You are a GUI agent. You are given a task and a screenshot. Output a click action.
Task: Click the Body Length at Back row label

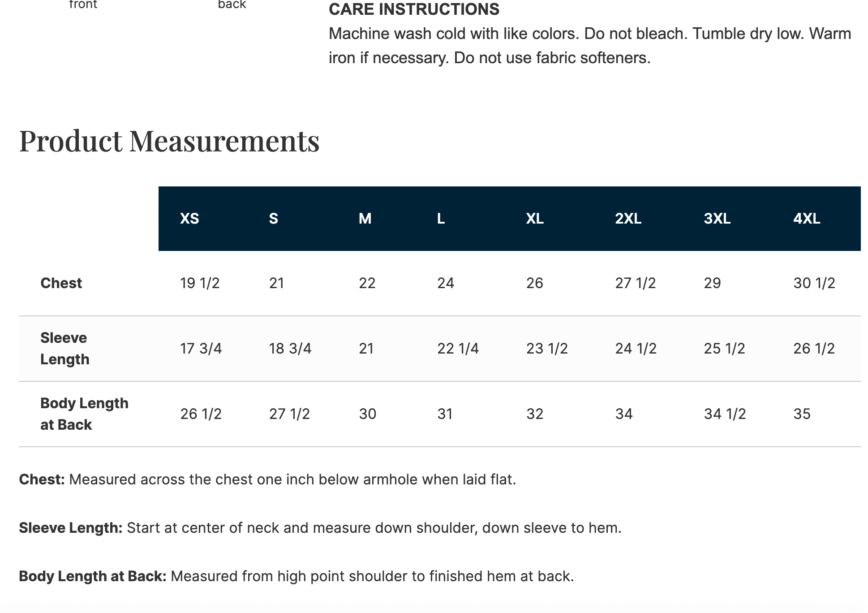point(84,414)
